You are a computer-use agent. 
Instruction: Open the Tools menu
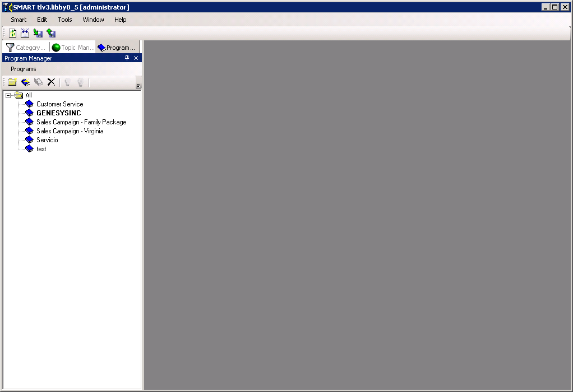click(65, 20)
